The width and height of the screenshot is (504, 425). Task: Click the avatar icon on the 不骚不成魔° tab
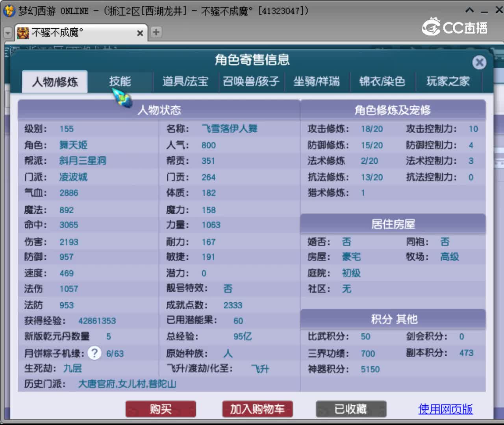[x=23, y=33]
